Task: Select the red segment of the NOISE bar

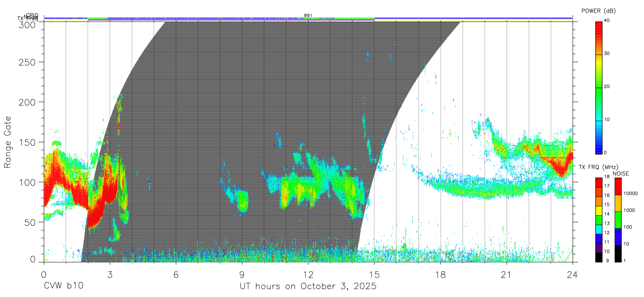Action: 618,186
